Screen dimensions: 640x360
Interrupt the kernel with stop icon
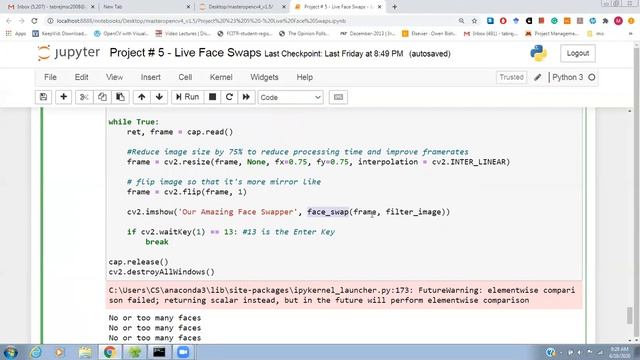212,97
